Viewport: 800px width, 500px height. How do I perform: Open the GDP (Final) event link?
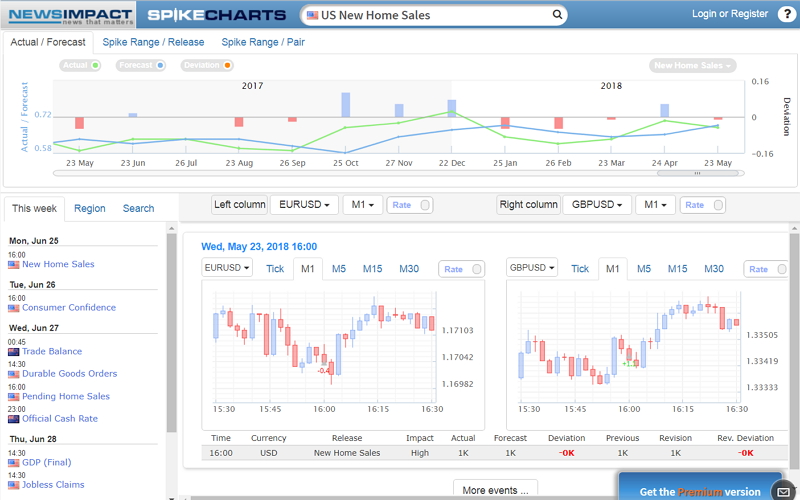[x=46, y=463]
